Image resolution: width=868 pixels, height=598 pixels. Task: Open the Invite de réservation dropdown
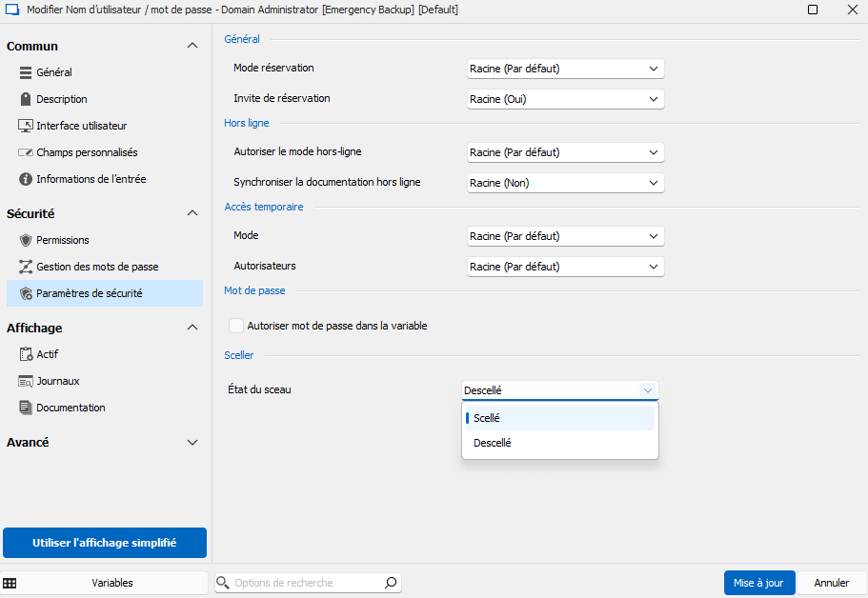coord(565,98)
